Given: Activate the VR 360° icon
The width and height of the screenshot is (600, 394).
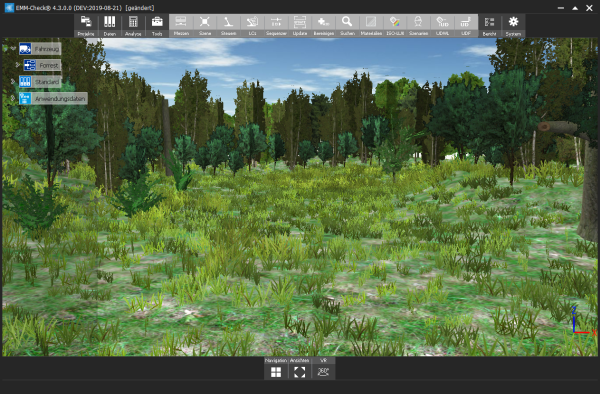Looking at the screenshot, I should click(x=323, y=372).
